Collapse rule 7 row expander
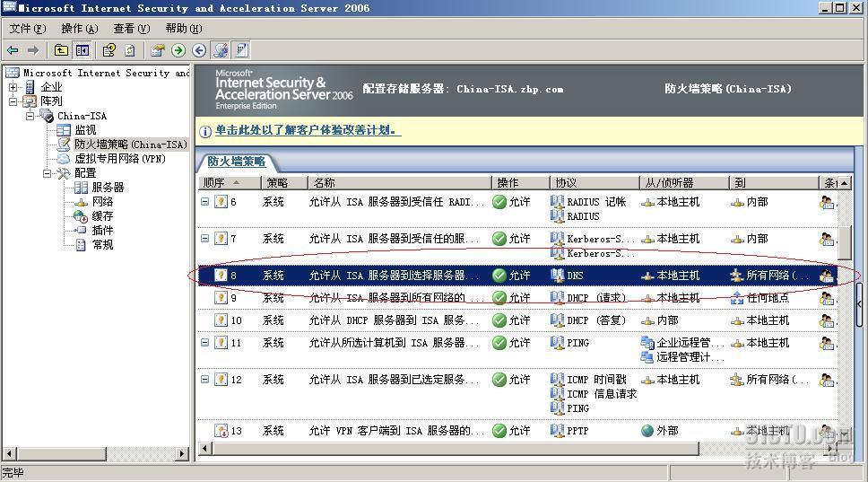This screenshot has width=868, height=482. click(204, 238)
